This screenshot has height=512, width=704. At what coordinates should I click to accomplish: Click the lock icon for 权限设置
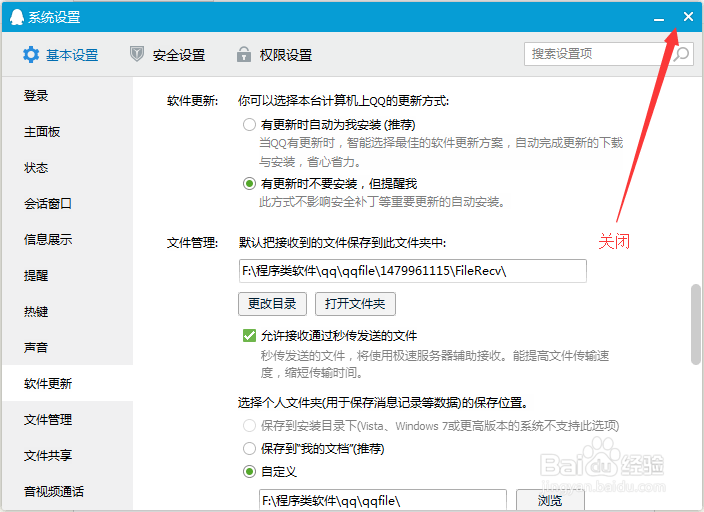[244, 54]
